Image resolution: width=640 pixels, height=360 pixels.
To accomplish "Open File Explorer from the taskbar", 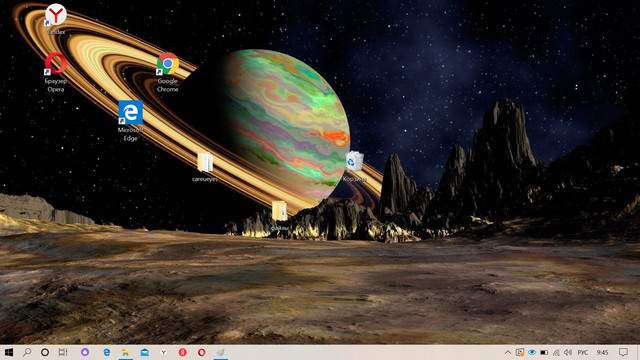I will point(125,352).
